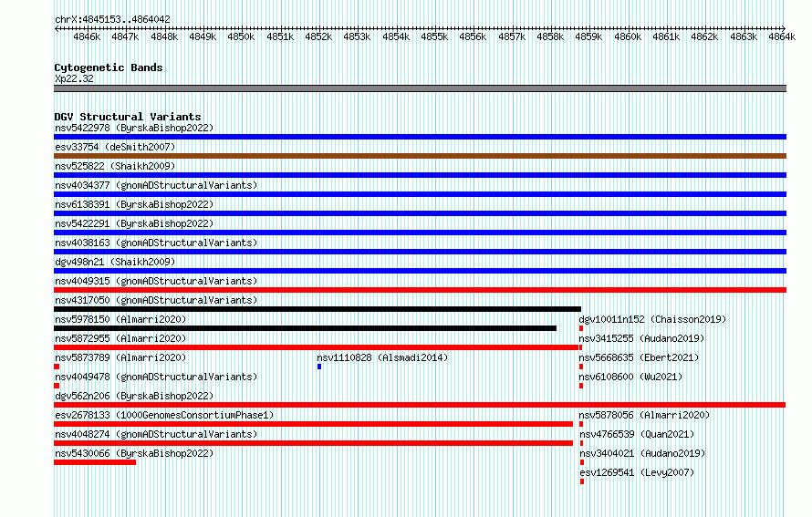This screenshot has width=812, height=517.
Task: Open nsv4317050 (gnomADStructuralVariants) label
Action: click(x=156, y=300)
